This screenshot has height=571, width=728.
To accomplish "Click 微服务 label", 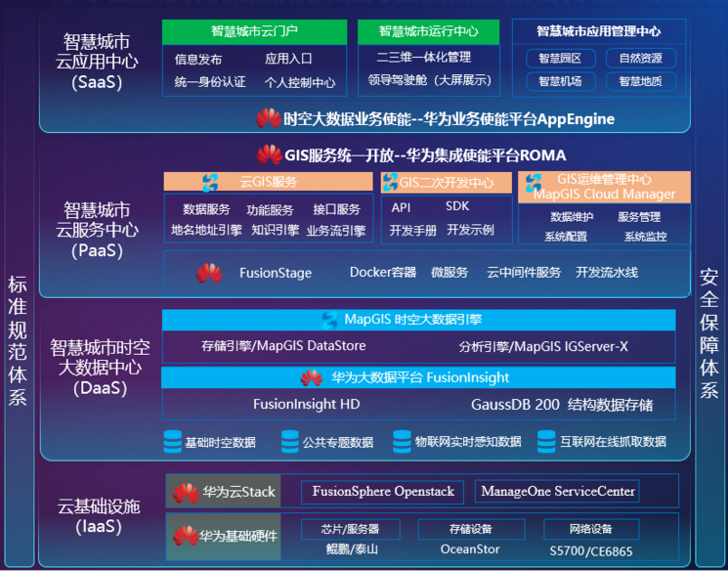I will pos(450,273).
